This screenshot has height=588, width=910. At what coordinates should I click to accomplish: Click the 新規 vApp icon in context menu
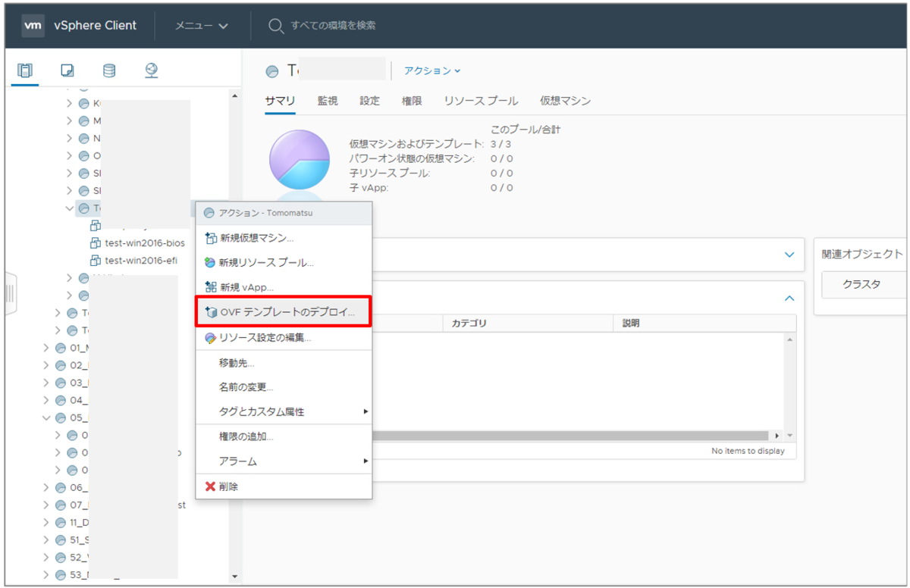[x=211, y=287]
